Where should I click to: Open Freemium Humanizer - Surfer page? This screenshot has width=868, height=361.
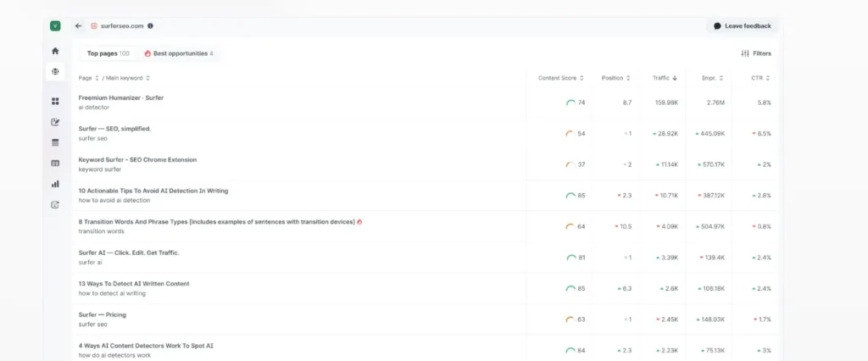click(120, 98)
